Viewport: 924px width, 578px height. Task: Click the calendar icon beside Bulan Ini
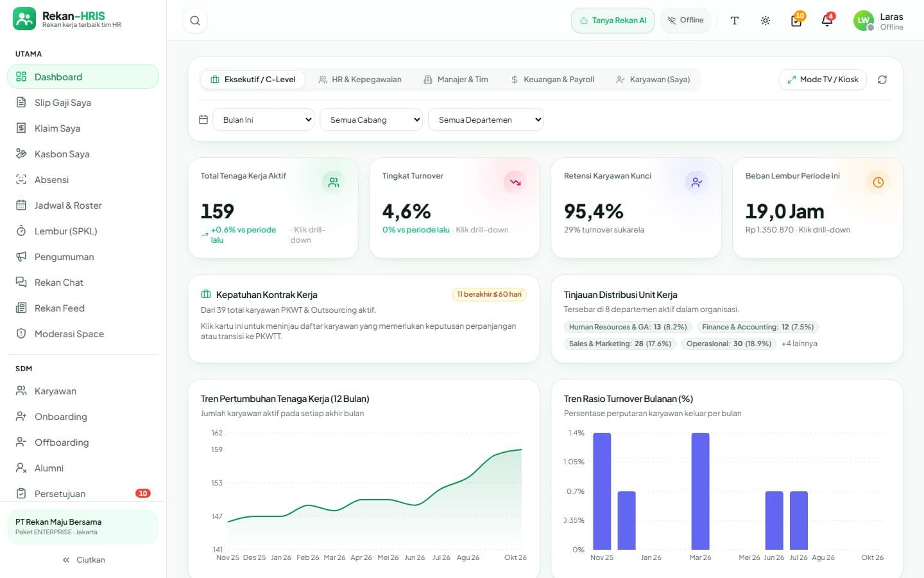pyautogui.click(x=203, y=119)
